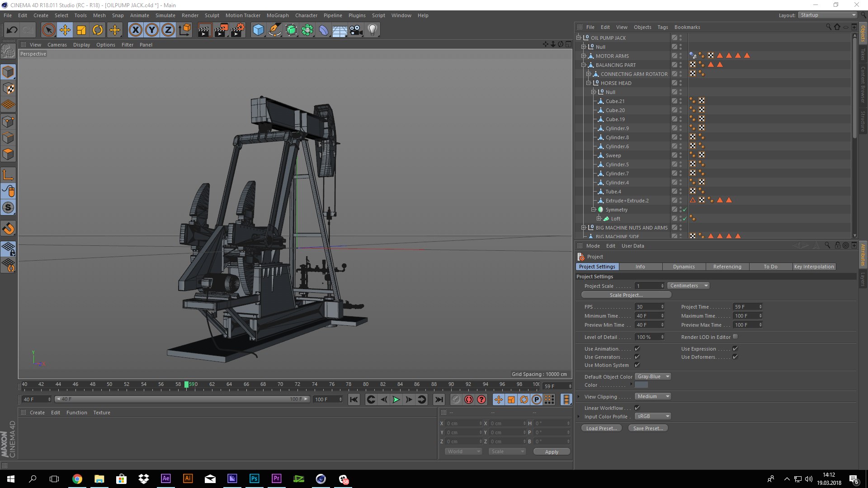Open Default Object Color dropdown
868x488 pixels.
point(653,376)
